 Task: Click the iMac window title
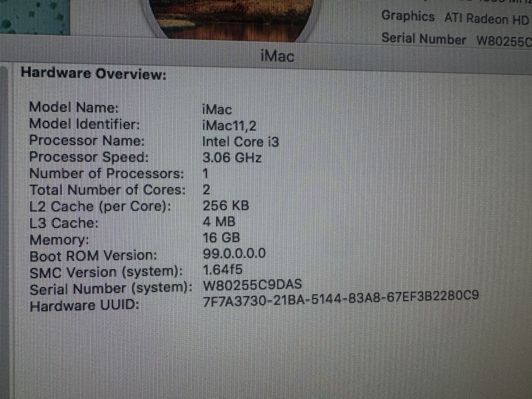[278, 56]
